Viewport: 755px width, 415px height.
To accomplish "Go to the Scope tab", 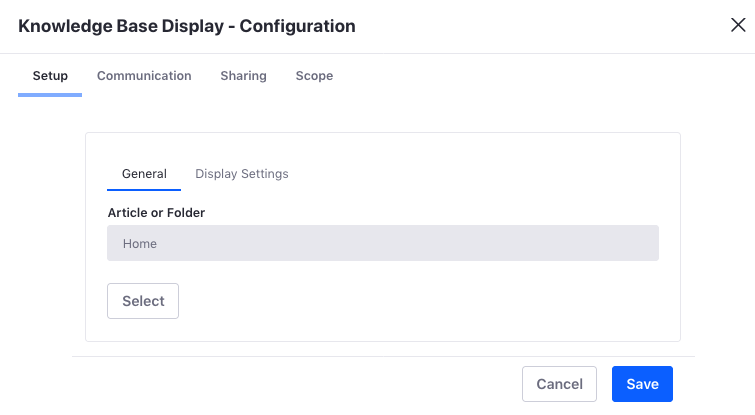I will tap(314, 76).
